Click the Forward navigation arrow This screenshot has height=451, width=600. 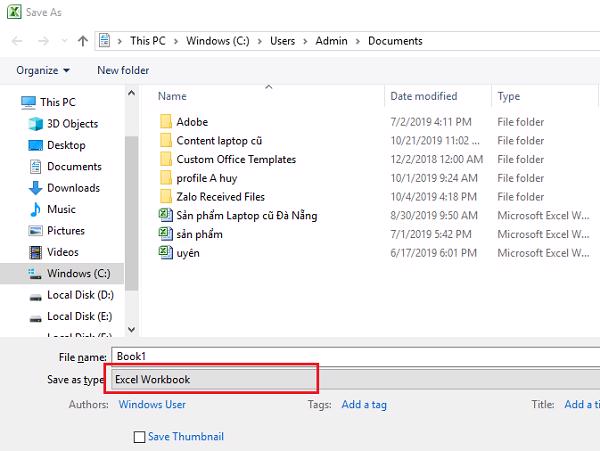coord(43,41)
